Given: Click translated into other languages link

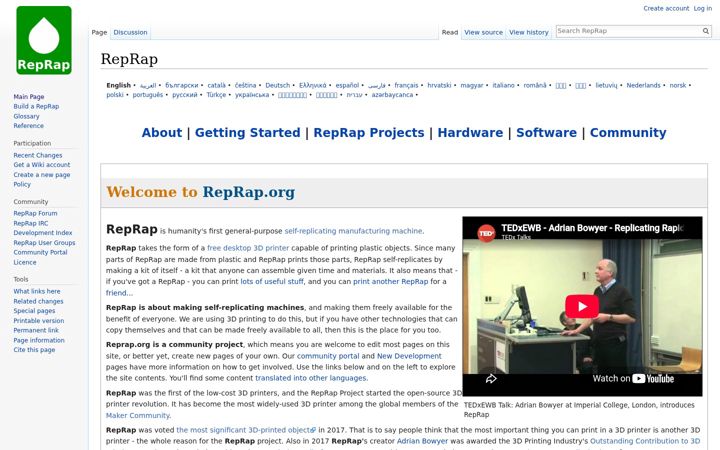Looking at the screenshot, I should [311, 378].
